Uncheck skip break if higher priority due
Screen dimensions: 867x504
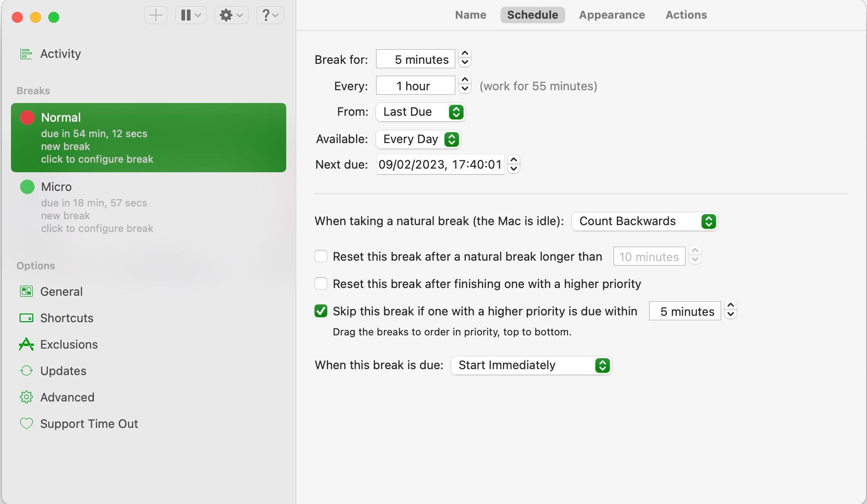321,311
